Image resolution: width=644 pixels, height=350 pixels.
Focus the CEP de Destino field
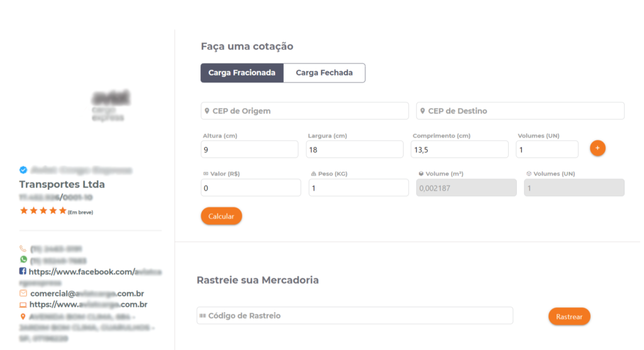[x=521, y=111]
